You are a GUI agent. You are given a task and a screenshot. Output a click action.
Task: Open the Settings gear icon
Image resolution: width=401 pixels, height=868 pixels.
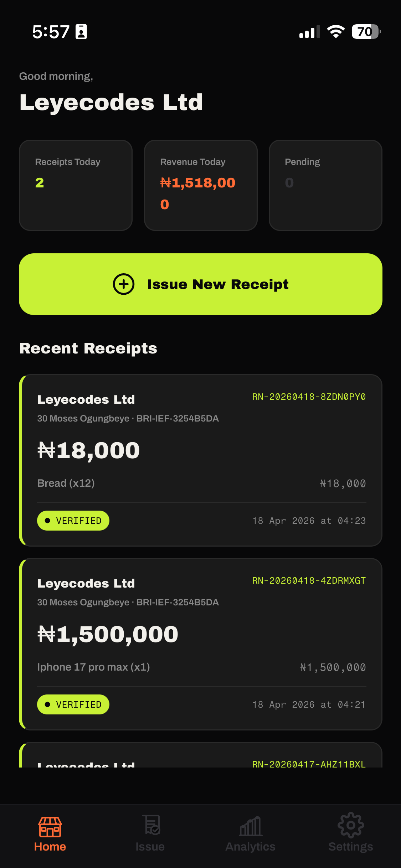tap(351, 825)
